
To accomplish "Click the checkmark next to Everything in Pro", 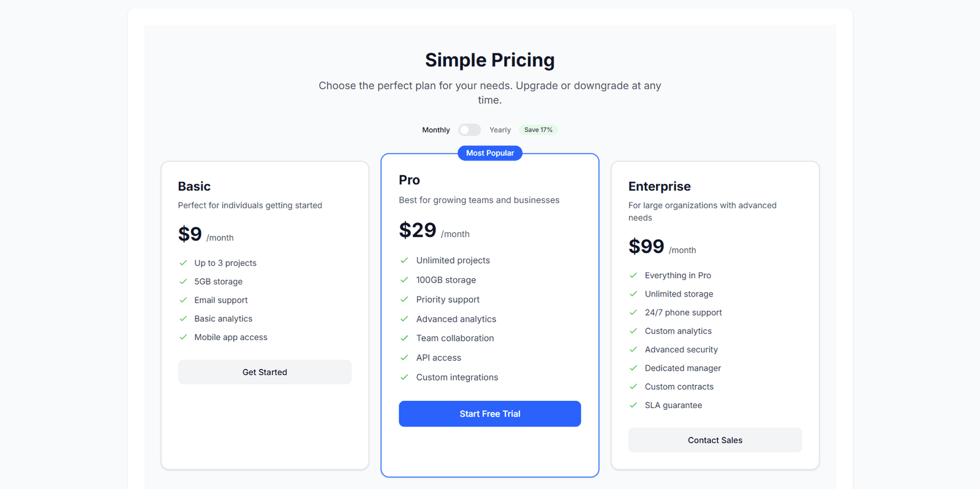I will pyautogui.click(x=633, y=275).
